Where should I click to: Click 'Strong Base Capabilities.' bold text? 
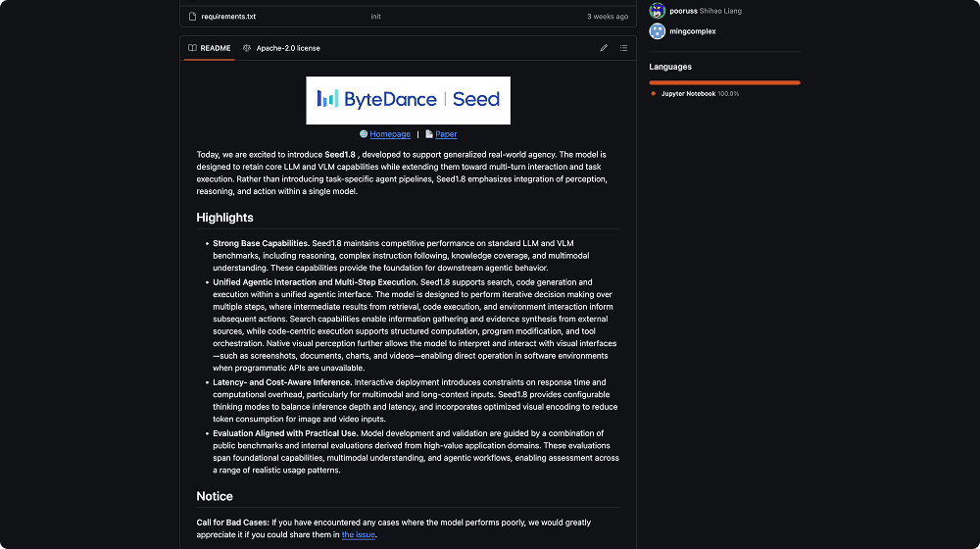(x=262, y=243)
